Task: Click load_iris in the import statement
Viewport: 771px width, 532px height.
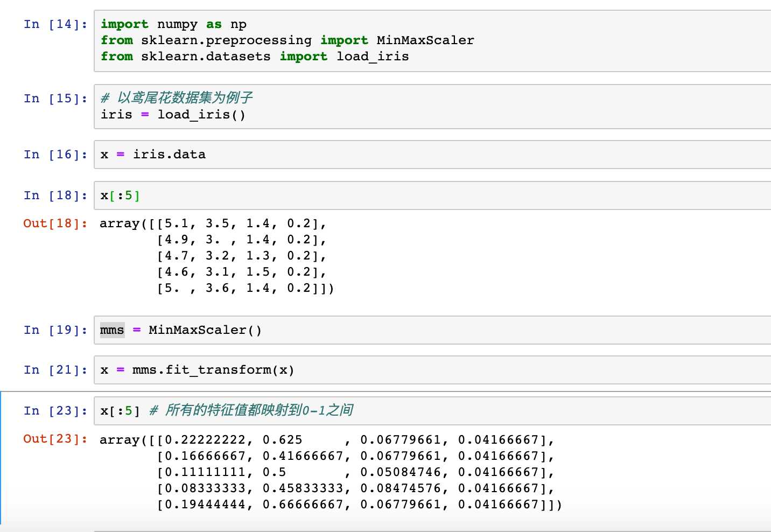Action: (373, 57)
